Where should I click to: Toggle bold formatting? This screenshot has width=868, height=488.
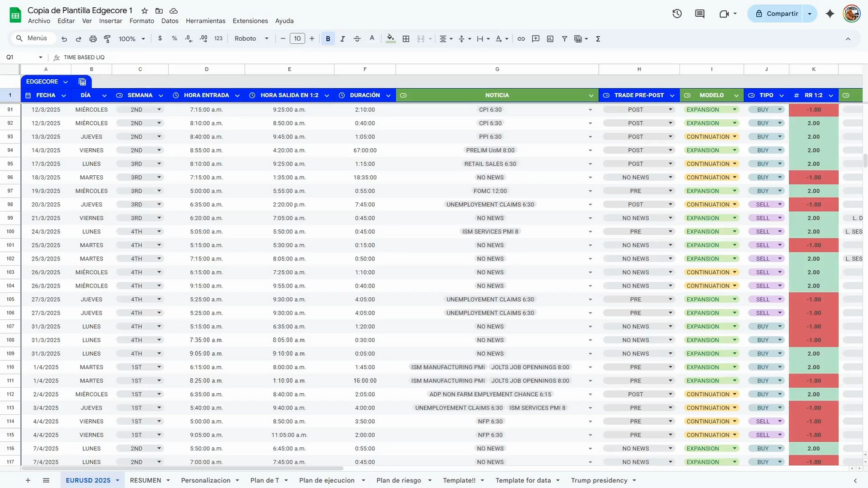(328, 39)
